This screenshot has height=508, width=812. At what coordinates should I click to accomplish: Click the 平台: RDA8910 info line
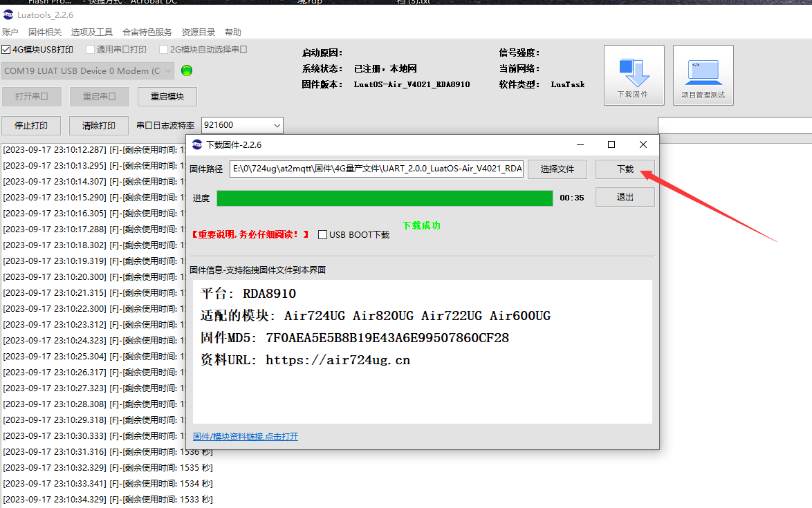pos(248,294)
